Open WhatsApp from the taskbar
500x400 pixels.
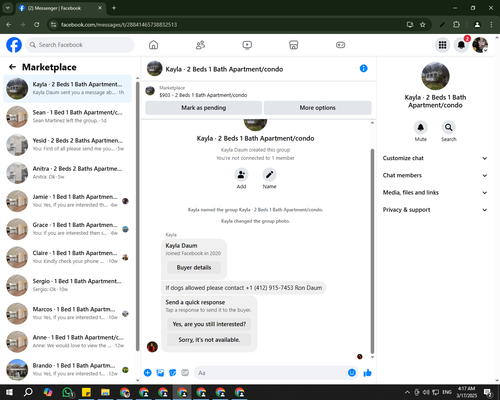[x=68, y=392]
